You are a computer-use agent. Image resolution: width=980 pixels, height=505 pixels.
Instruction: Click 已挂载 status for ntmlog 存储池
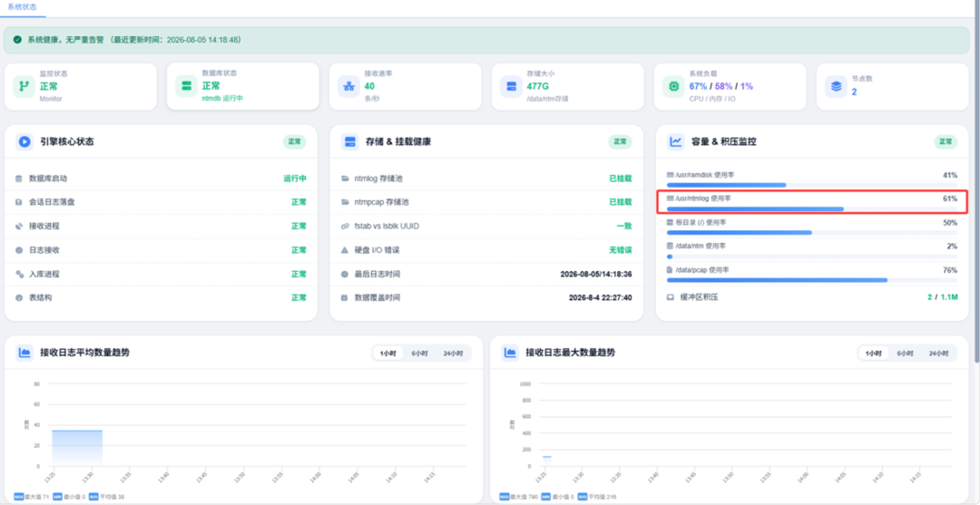click(x=621, y=179)
